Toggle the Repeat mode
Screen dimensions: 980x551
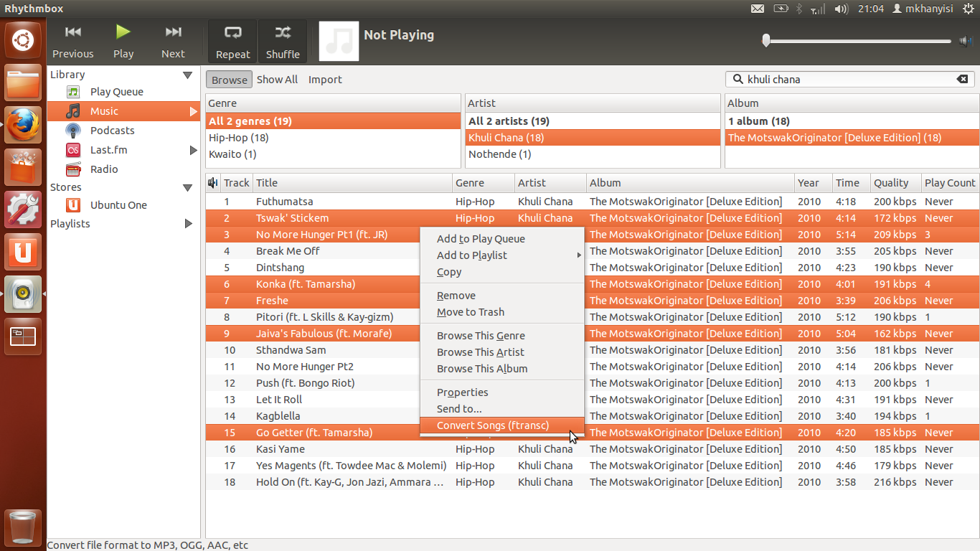click(x=232, y=42)
